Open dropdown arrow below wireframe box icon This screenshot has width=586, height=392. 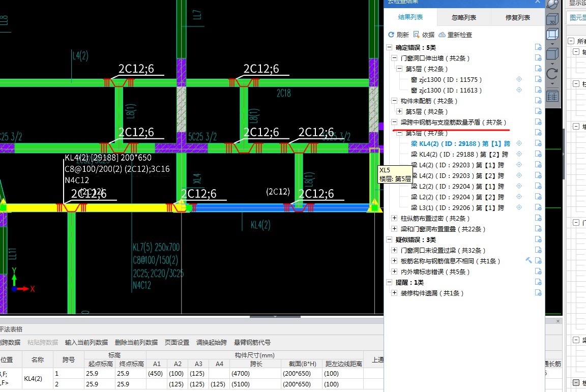click(552, 44)
